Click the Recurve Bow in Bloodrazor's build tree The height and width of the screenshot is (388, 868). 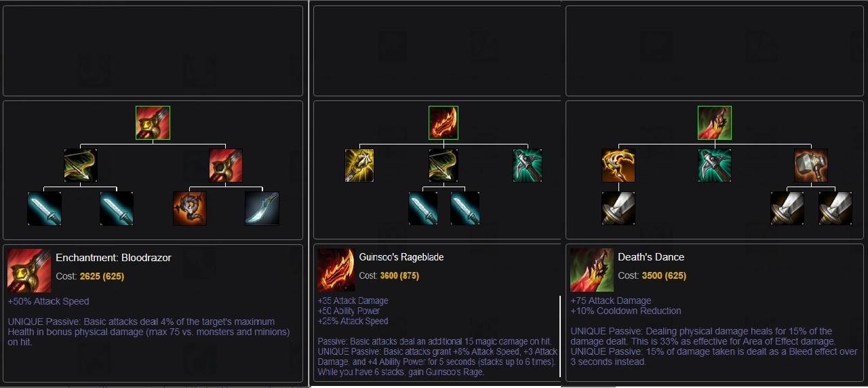pos(81,166)
